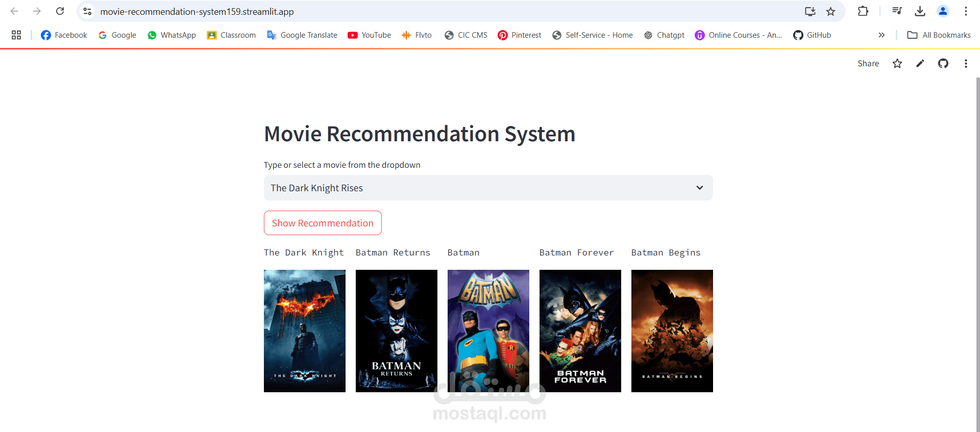Click the page vertical scrollbar

coord(977,254)
